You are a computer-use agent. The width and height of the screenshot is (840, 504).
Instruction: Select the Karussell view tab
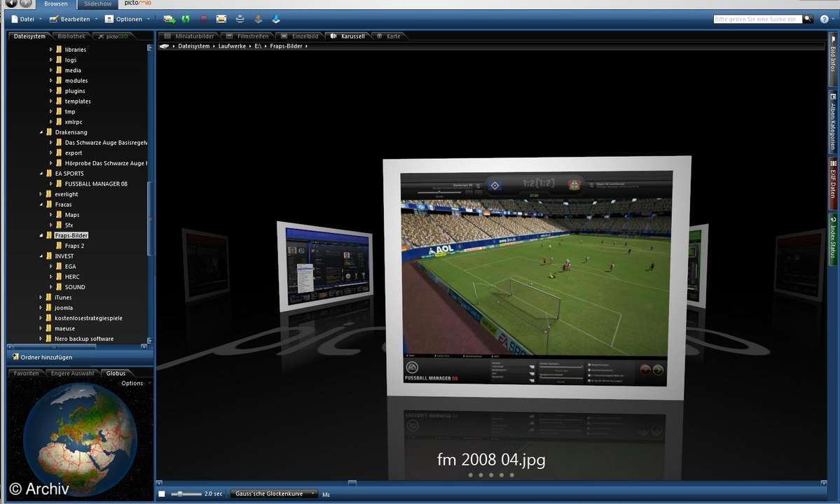pyautogui.click(x=348, y=36)
